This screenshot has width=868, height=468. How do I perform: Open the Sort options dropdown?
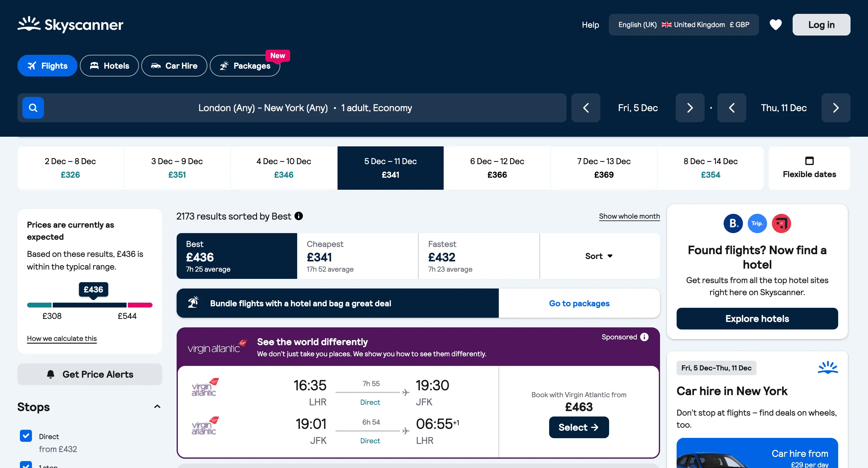pos(599,256)
